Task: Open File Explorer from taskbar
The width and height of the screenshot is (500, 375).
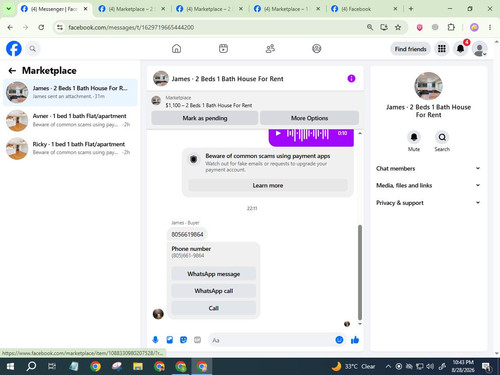Action: coord(138,367)
